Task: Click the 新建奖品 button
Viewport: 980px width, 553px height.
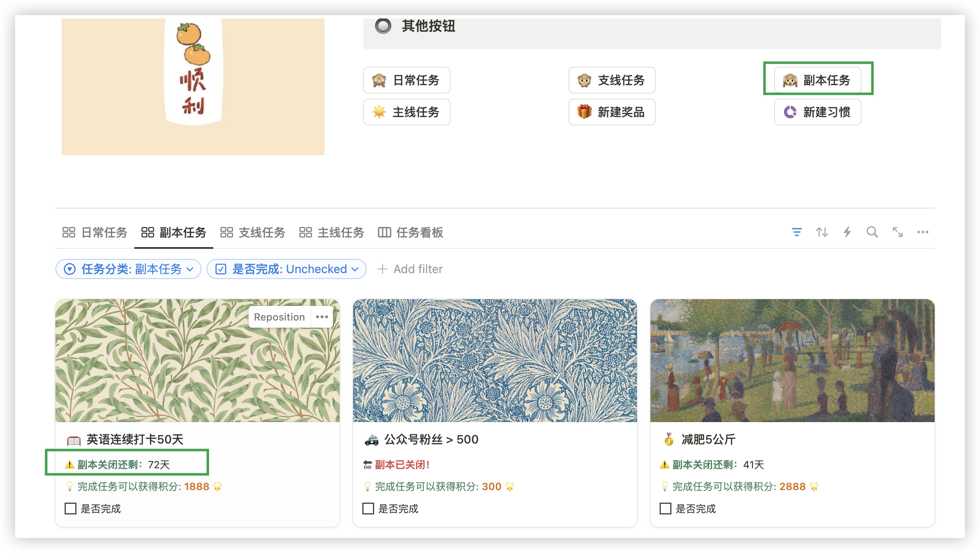Action: pos(612,112)
